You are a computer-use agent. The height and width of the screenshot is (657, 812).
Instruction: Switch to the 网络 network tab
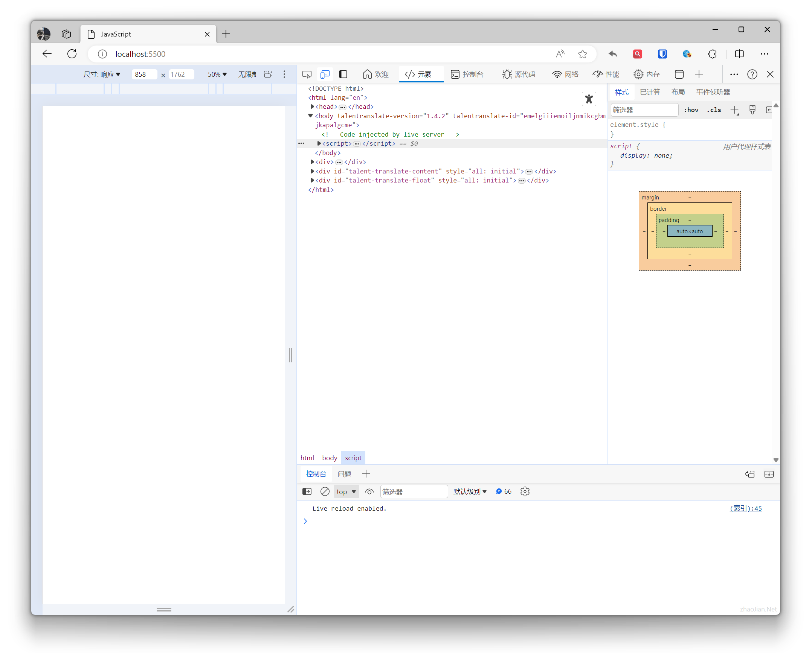(565, 75)
